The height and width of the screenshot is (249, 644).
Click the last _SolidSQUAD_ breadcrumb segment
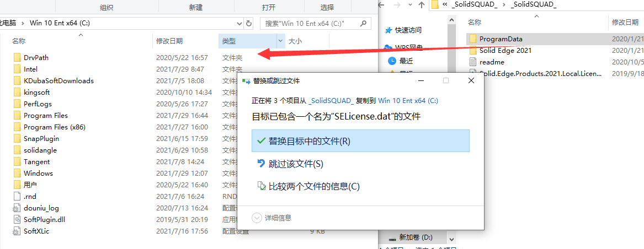coord(535,4)
